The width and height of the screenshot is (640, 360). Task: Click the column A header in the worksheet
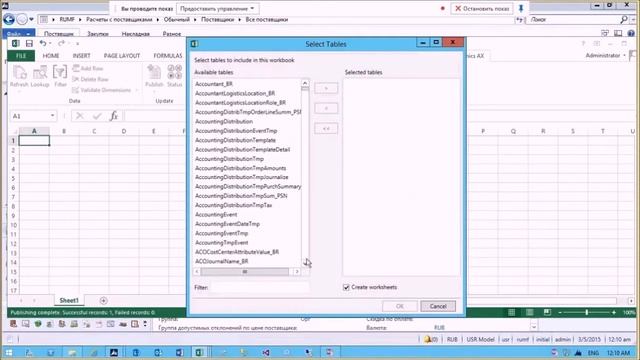pyautogui.click(x=34, y=131)
